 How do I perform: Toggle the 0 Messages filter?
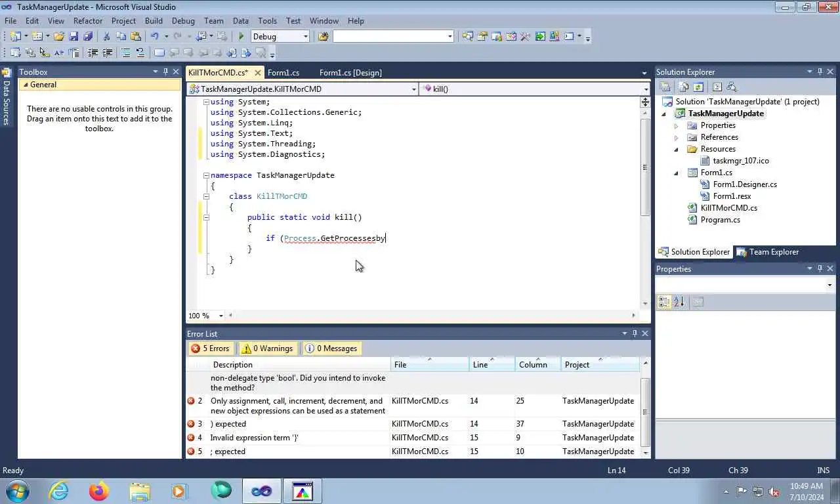(x=331, y=348)
